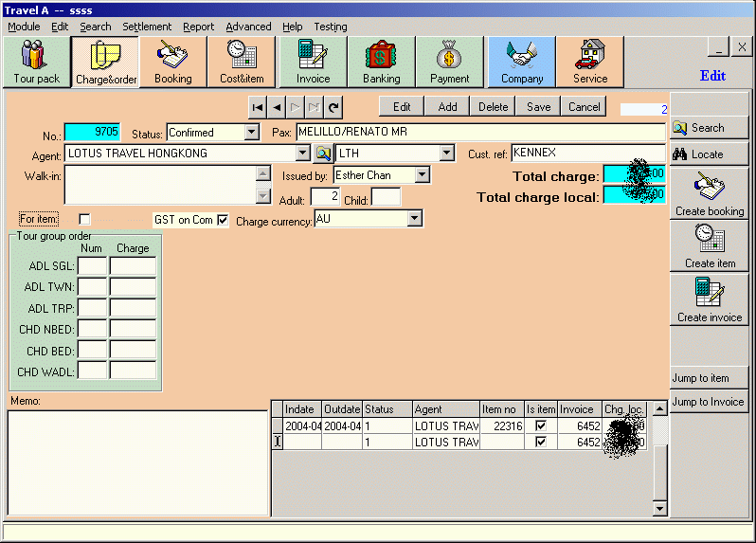Viewport: 756px width, 543px height.
Task: Open the Company module
Action: pos(522,63)
